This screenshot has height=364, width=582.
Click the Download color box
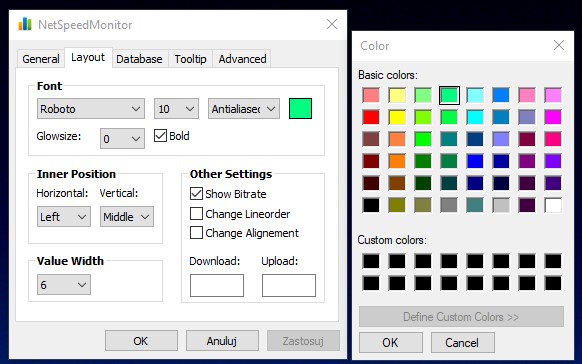coord(217,285)
